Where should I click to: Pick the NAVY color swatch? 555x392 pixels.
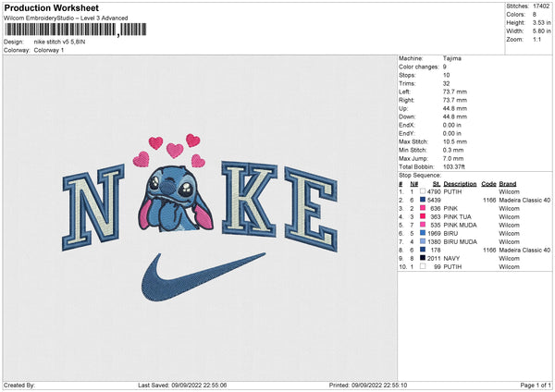pyautogui.click(x=423, y=258)
